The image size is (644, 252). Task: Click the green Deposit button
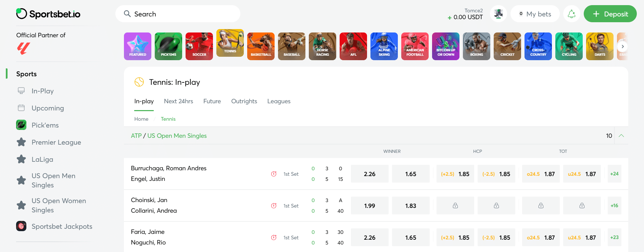pos(610,14)
